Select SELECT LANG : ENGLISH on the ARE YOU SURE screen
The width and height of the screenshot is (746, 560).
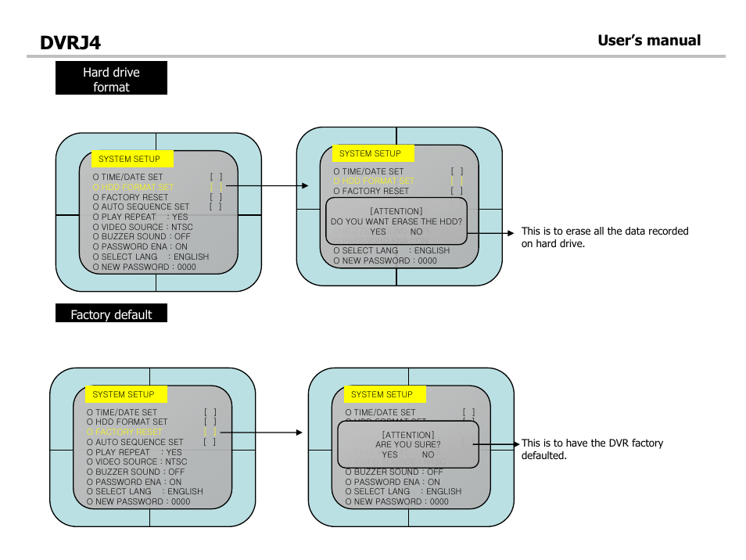pyautogui.click(x=403, y=491)
